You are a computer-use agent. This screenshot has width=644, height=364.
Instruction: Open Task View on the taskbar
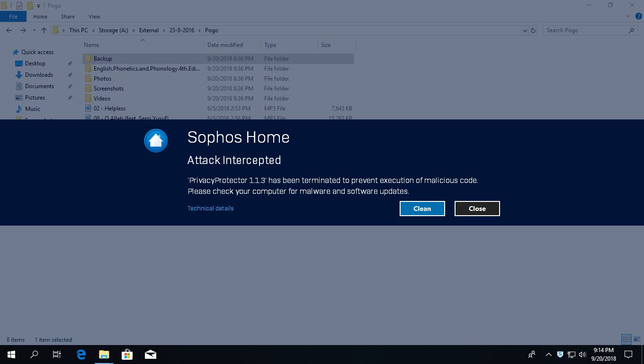point(57,355)
